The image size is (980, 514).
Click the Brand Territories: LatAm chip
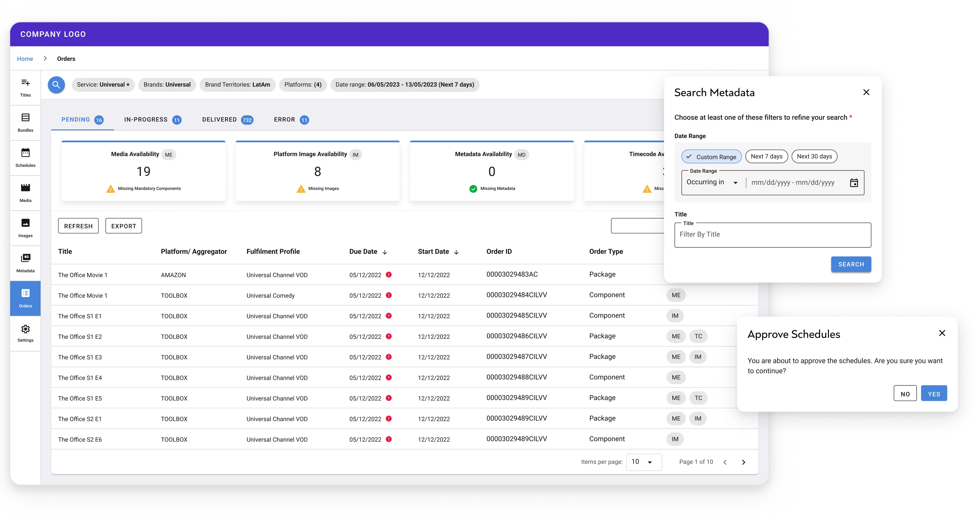[237, 84]
